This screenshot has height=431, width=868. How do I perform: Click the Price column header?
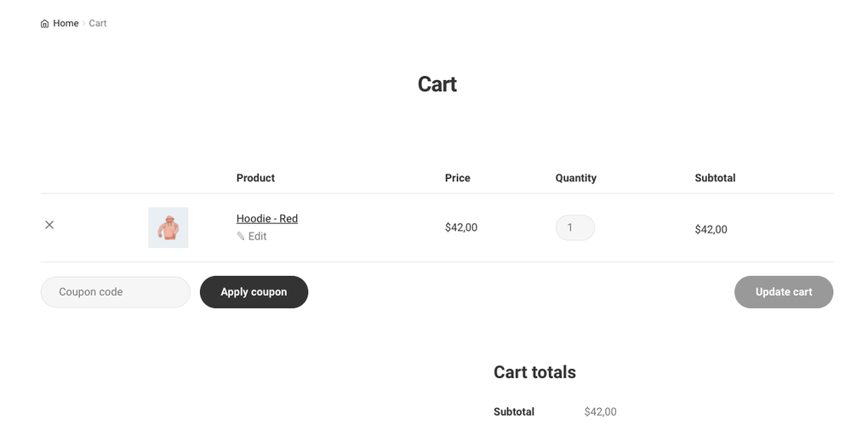(457, 178)
